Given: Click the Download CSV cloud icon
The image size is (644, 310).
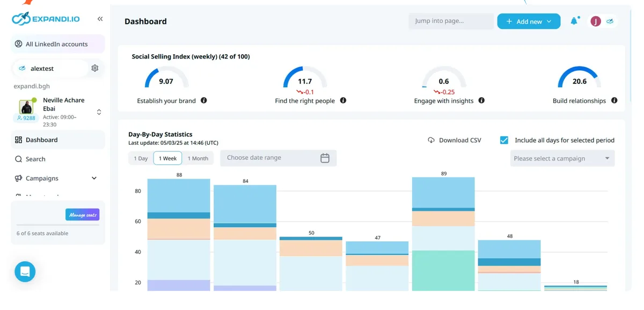Looking at the screenshot, I should (x=431, y=140).
